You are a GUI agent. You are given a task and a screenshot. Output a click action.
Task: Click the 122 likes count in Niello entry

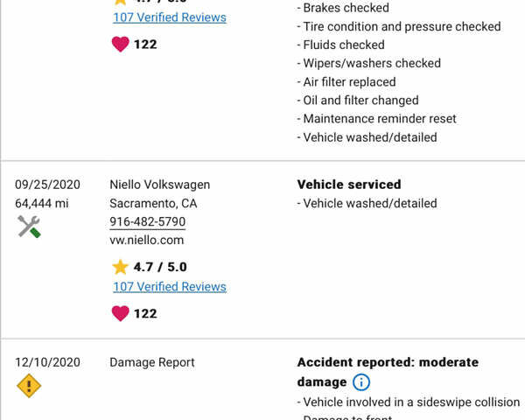[145, 312]
